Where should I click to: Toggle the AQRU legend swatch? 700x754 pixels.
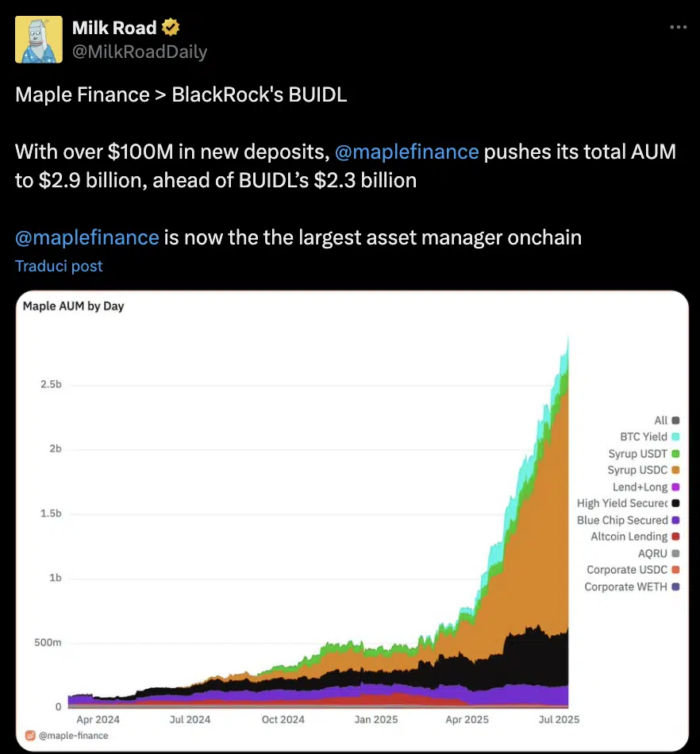click(x=675, y=554)
